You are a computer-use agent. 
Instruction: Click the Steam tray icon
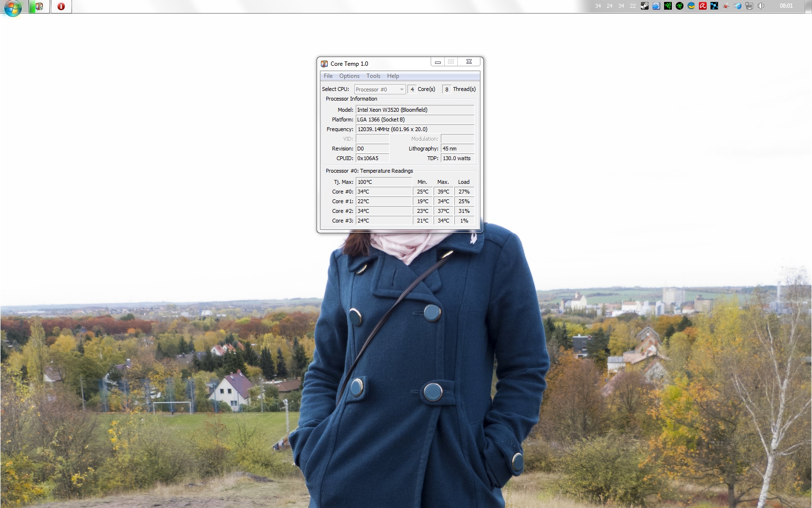[x=645, y=6]
